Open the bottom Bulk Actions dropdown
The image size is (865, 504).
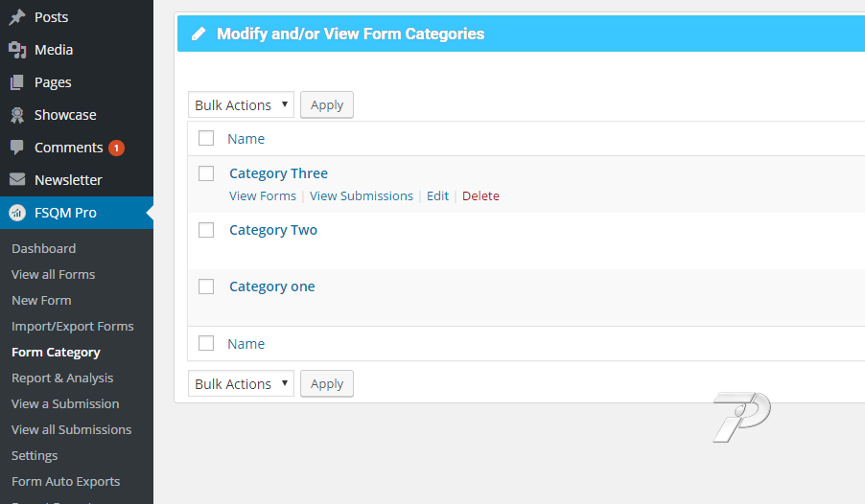click(241, 384)
